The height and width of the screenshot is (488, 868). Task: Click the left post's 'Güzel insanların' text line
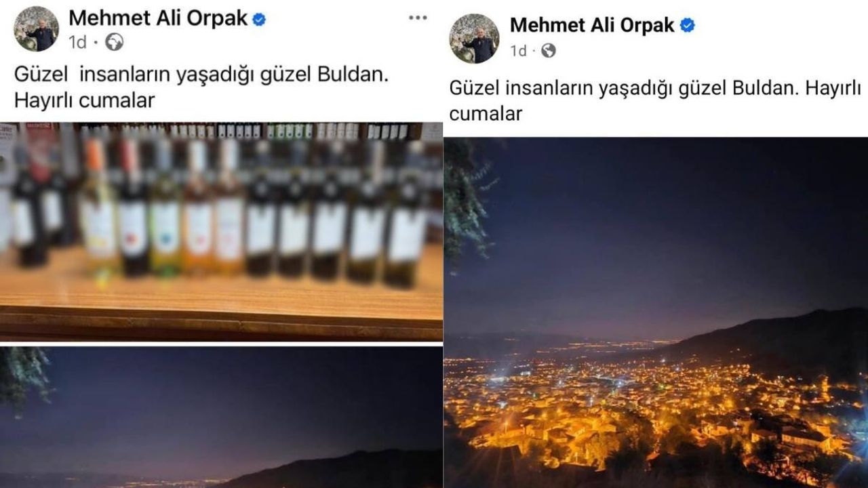(201, 76)
